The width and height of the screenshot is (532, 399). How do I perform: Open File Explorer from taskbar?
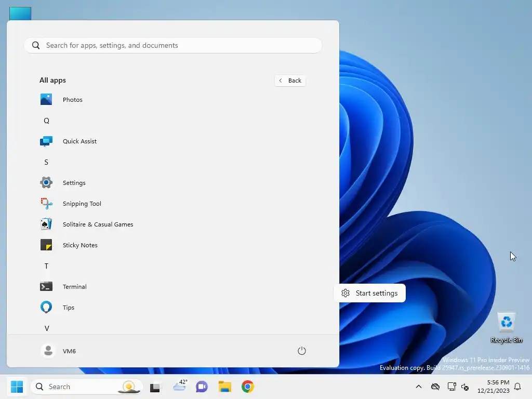pos(224,387)
